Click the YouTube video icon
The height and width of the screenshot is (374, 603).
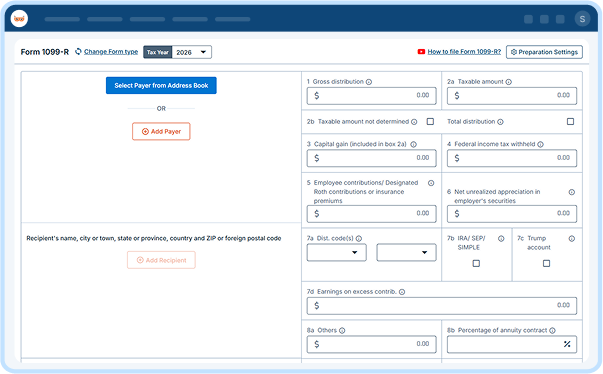pyautogui.click(x=421, y=52)
